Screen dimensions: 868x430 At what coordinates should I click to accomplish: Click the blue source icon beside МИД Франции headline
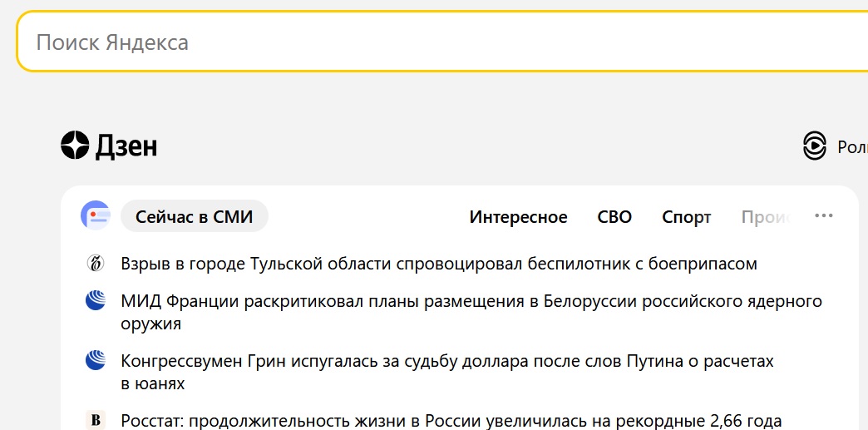click(x=96, y=301)
